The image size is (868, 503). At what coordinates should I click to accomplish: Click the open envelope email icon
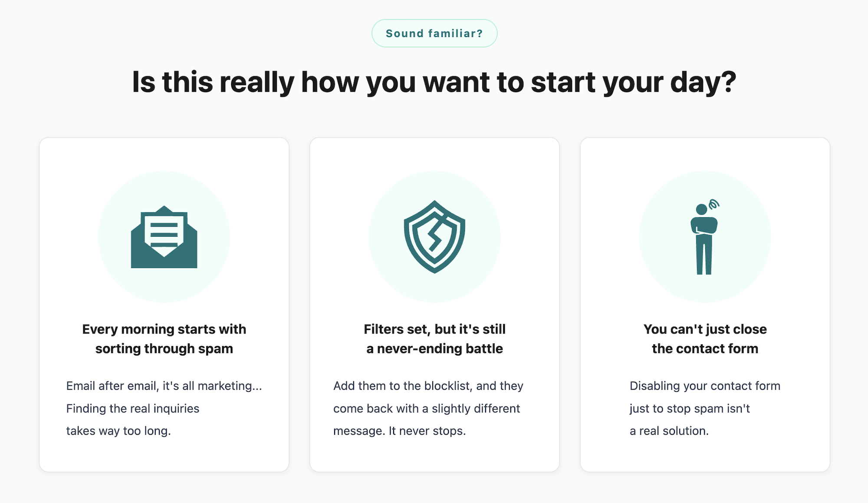coord(164,237)
